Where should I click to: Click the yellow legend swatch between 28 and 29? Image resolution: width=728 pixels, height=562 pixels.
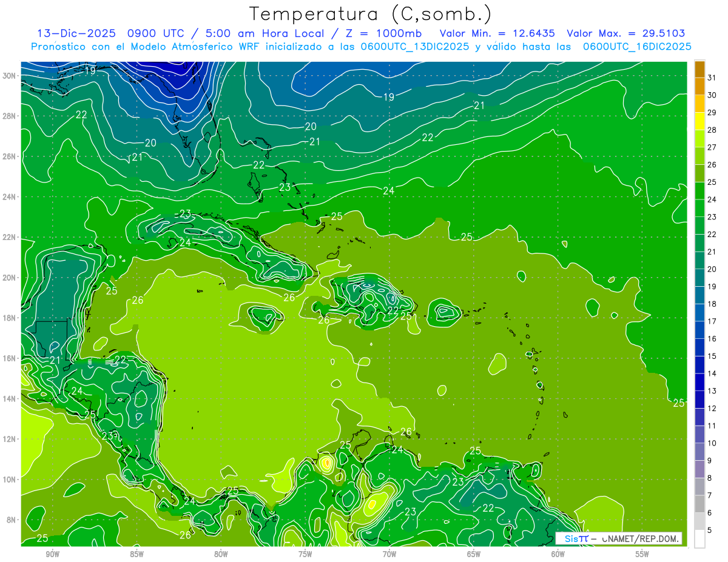tap(699, 121)
